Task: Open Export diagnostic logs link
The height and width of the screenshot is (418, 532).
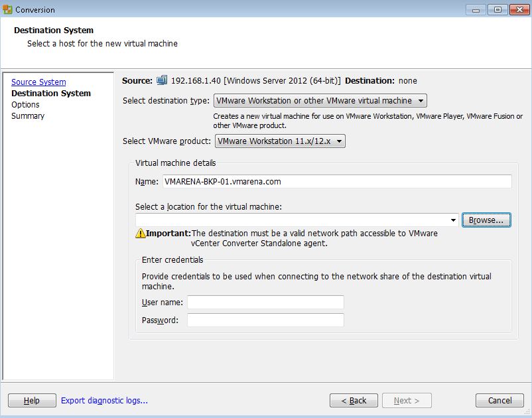Action: point(105,400)
